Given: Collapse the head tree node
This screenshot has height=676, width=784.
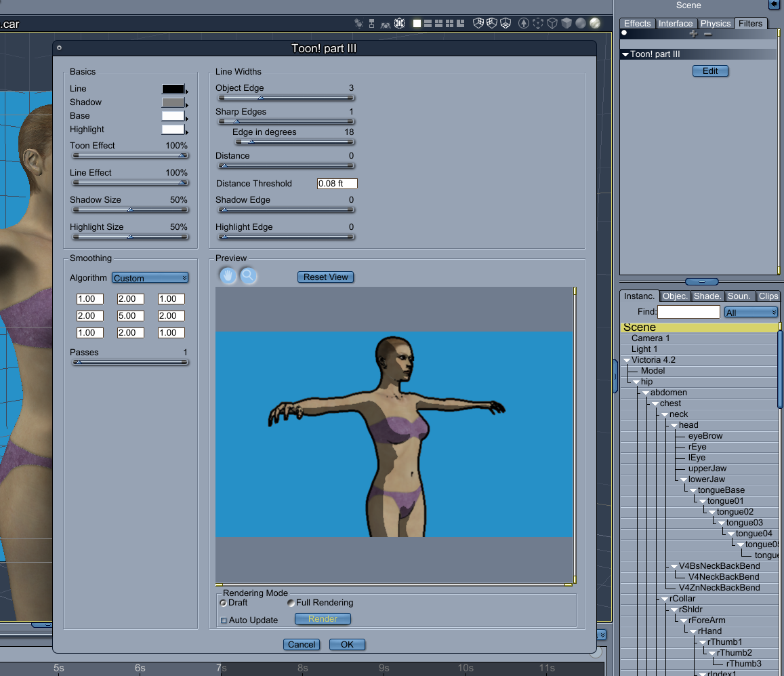Looking at the screenshot, I should (674, 425).
